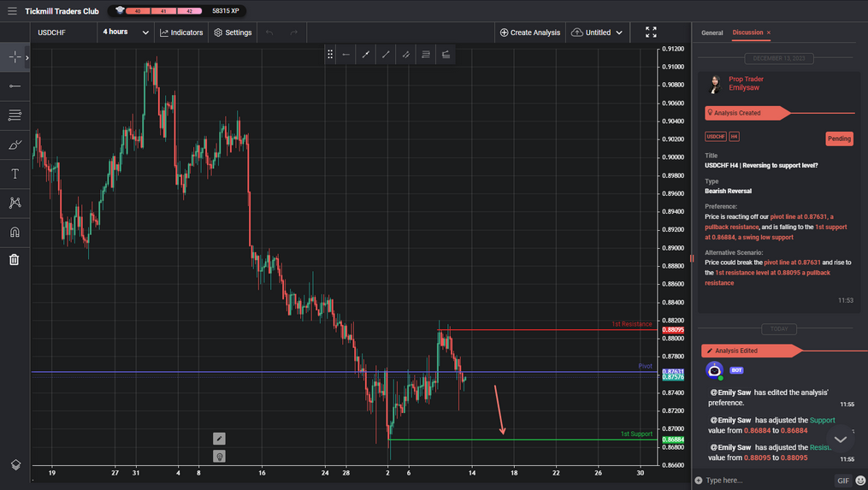Click the 1st Support price label 0.86884
Screen dimensions: 868x490
(x=673, y=440)
